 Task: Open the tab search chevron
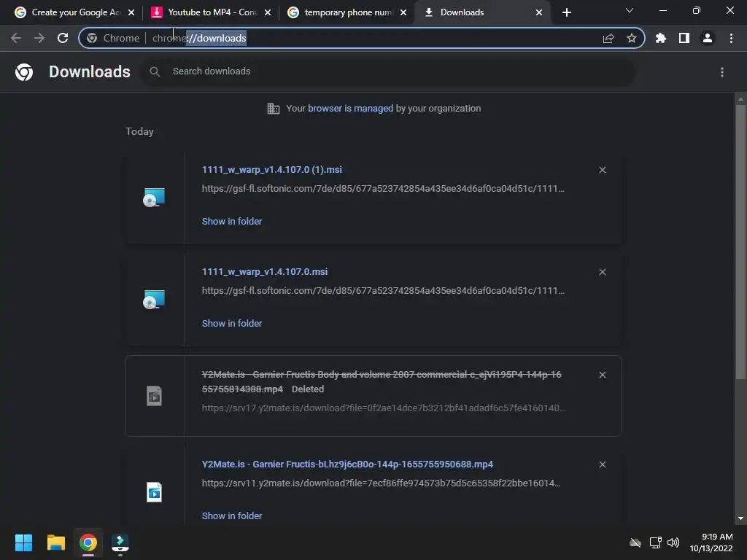click(630, 10)
